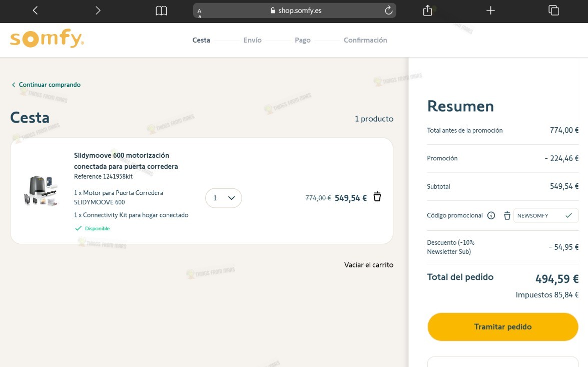This screenshot has width=588, height=367.
Task: Open the quantity dropdown showing 1
Action: point(224,198)
